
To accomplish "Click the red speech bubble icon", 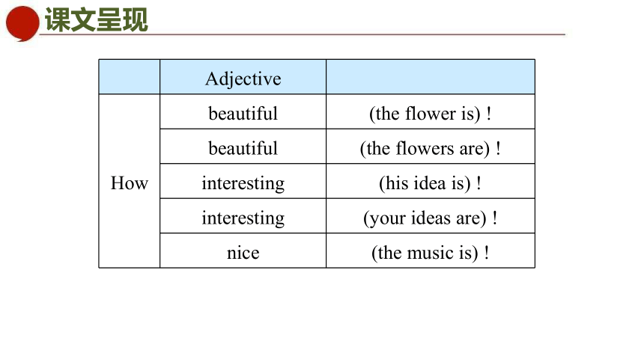I will point(22,23).
